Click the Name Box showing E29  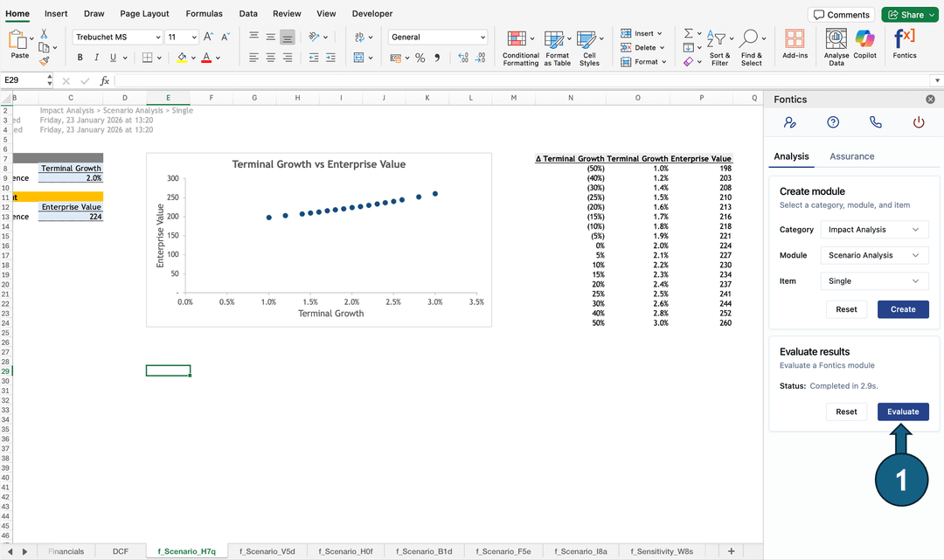[x=24, y=80]
